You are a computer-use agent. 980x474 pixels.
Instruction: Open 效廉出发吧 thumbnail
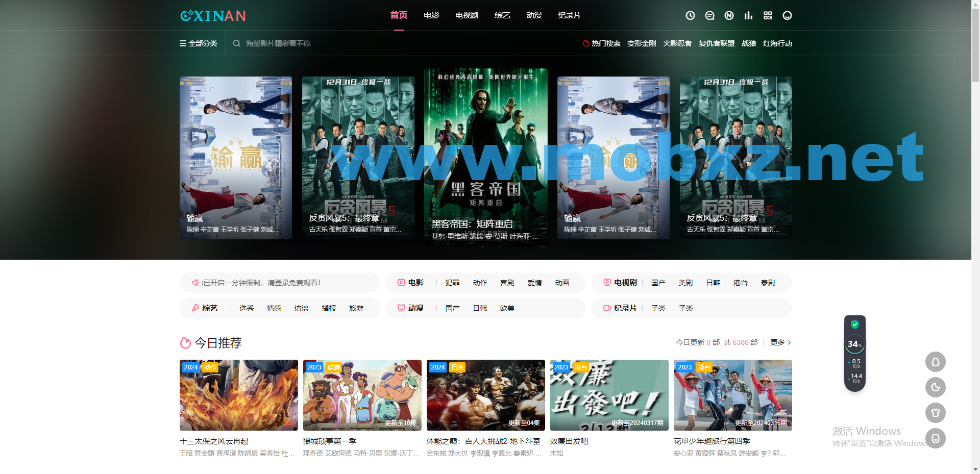coord(609,395)
